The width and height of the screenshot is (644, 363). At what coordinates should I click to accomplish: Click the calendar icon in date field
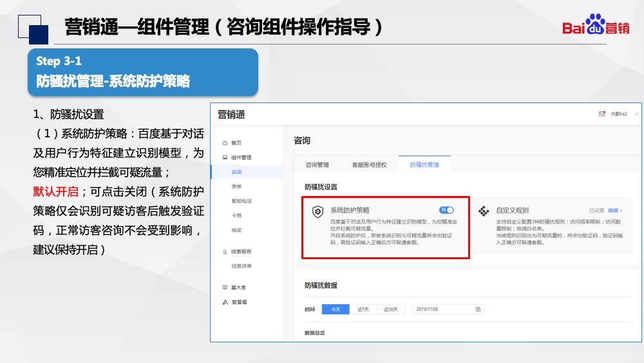(478, 309)
